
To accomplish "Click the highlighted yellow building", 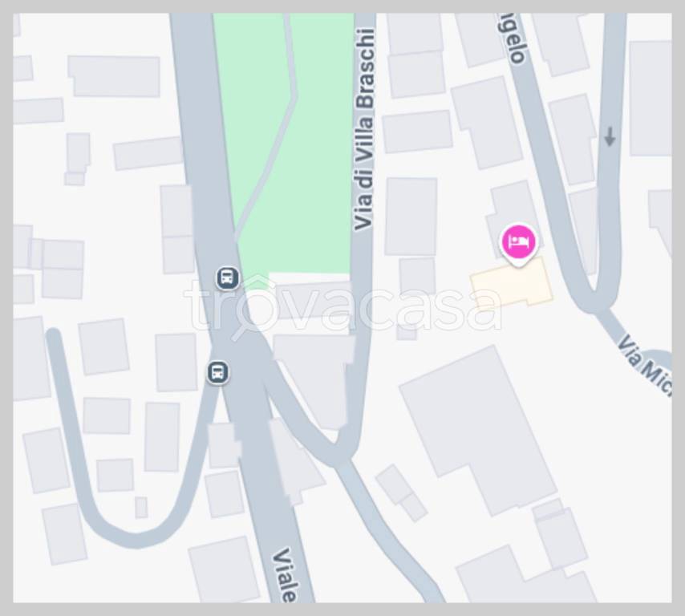I will tap(511, 282).
